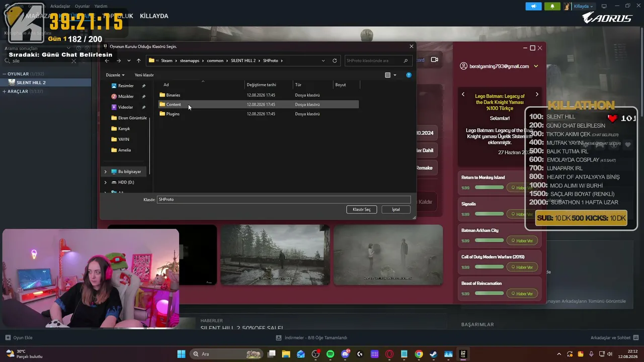Create a folder with Yeni klasör
Screen dimensions: 644x362
pyautogui.click(x=144, y=75)
